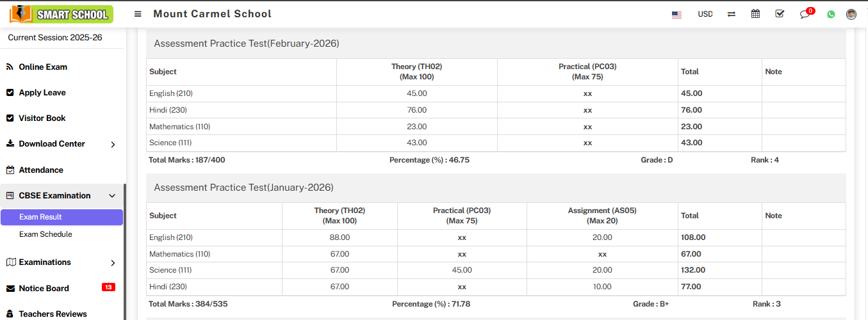Open the user profile avatar
868x320 pixels.
pos(851,14)
